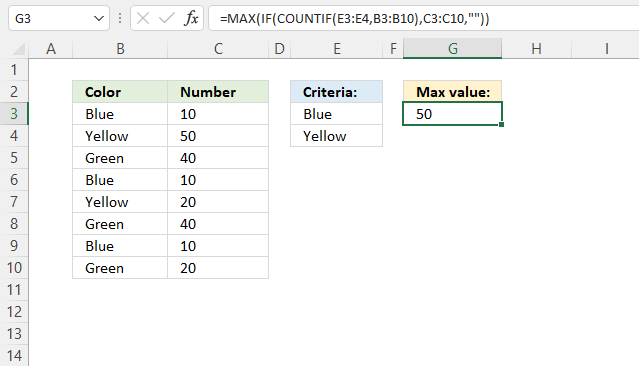The width and height of the screenshot is (639, 366).
Task: Select row 10 header
Action: 14,268
